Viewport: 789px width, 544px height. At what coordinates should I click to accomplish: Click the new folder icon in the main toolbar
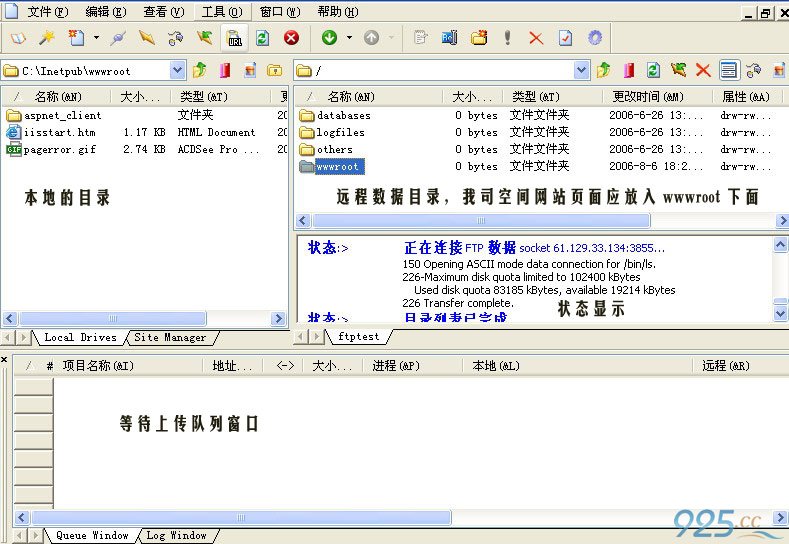pos(479,38)
